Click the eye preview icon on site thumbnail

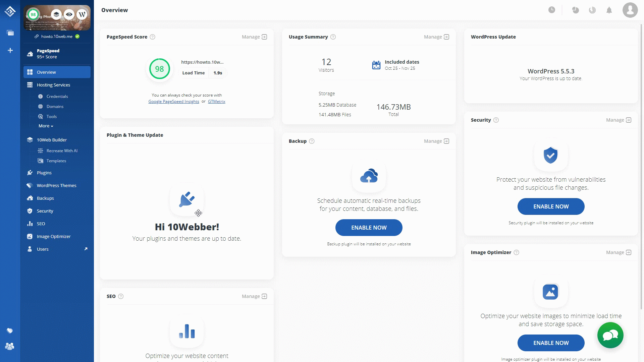(x=69, y=14)
